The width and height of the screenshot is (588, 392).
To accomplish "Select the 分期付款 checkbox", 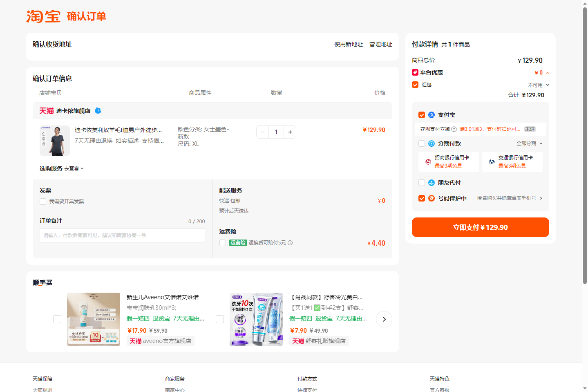I will (x=422, y=143).
